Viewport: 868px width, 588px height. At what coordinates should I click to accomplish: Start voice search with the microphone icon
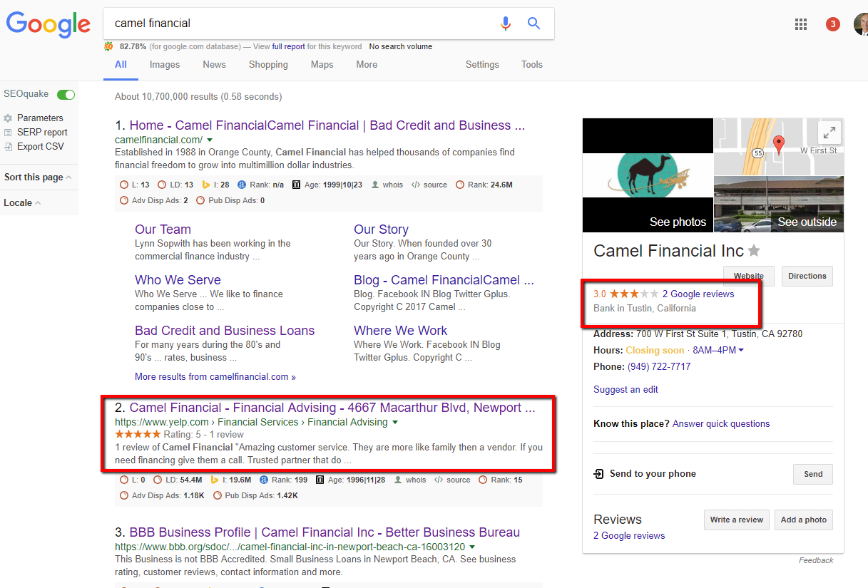[506, 24]
